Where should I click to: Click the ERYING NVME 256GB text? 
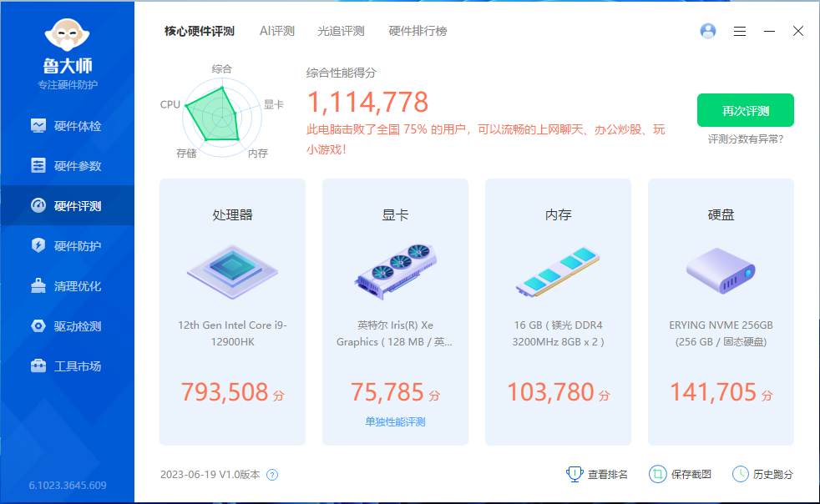(x=721, y=334)
